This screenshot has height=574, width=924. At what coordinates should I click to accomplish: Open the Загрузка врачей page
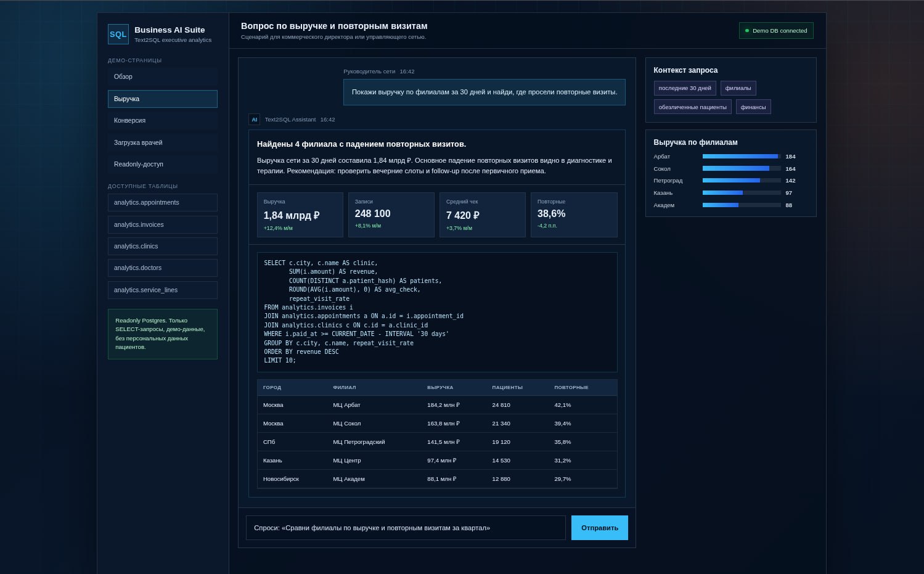(x=163, y=142)
